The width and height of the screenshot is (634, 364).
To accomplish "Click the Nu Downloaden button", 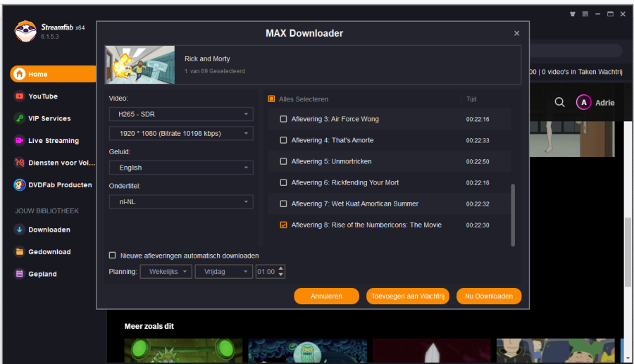I will pos(489,296).
